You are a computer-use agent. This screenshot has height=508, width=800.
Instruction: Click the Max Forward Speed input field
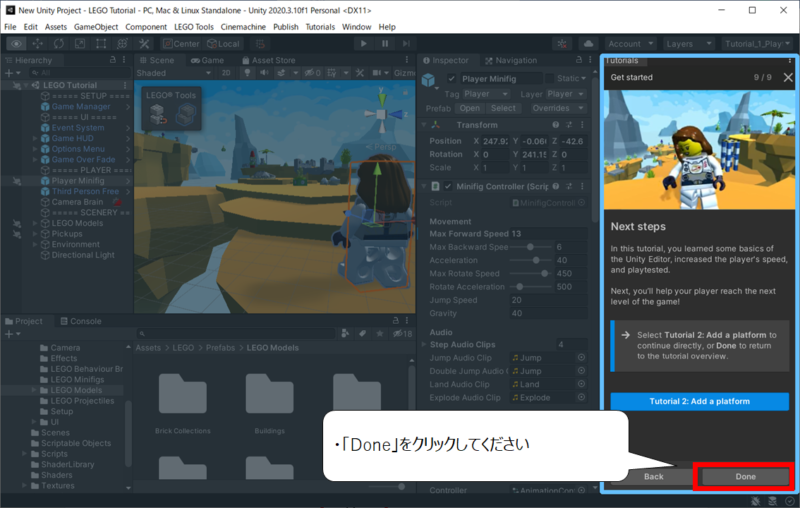(x=548, y=234)
